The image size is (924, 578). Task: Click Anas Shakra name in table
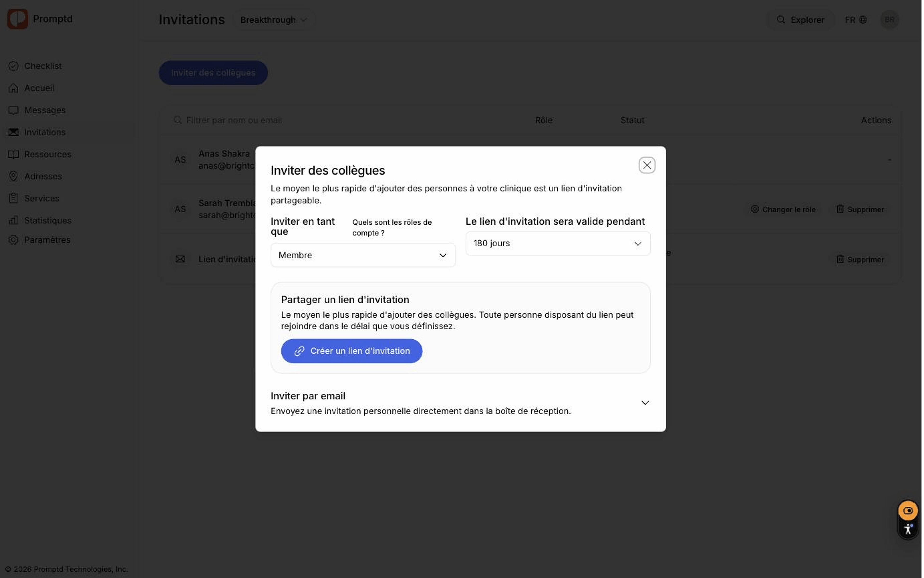pos(225,154)
